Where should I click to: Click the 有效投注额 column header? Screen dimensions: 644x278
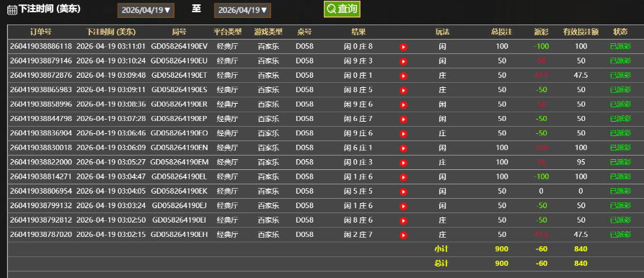tap(581, 32)
